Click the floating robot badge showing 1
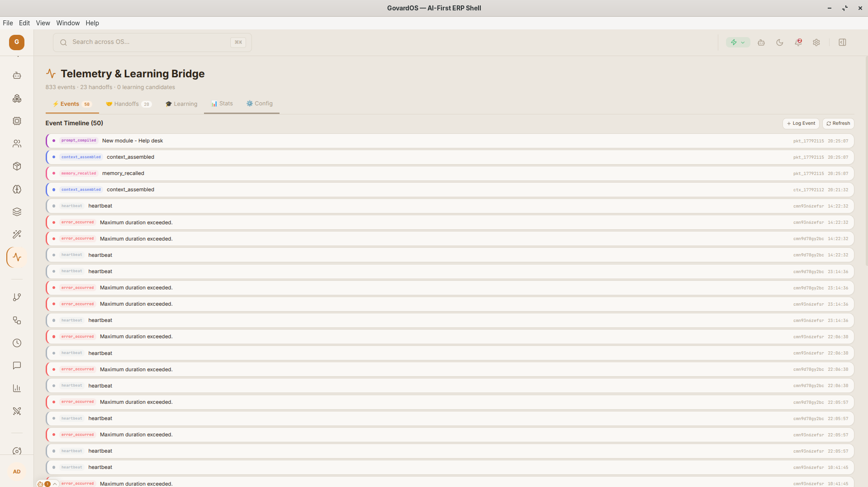Image resolution: width=868 pixels, height=487 pixels. [x=43, y=484]
